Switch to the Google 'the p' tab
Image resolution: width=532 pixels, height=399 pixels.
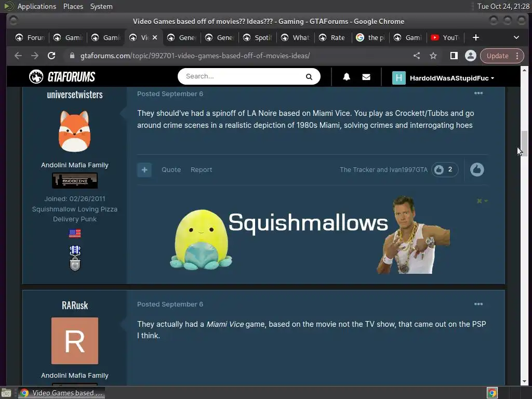370,37
